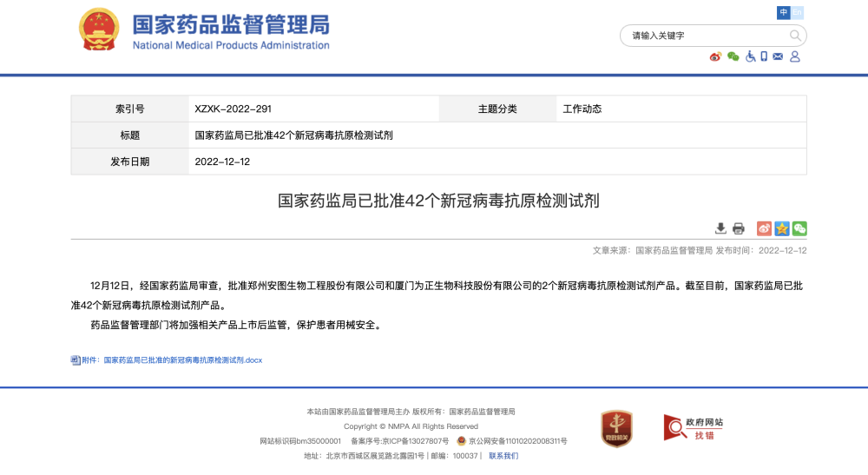Select 工作动态 category value
Viewport: 868px width, 475px height.
tap(582, 109)
